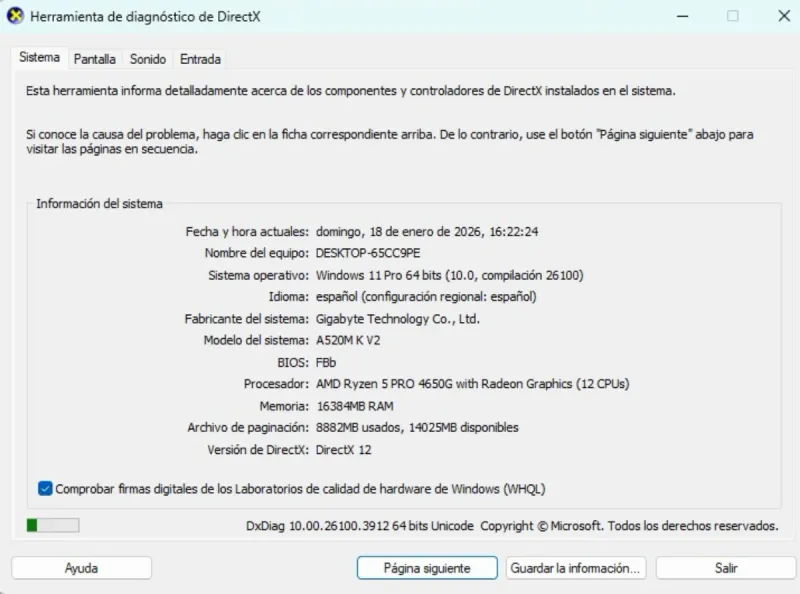This screenshot has height=594, width=800.
Task: Click the Windows 11 Pro 64 bits value
Action: click(449, 275)
